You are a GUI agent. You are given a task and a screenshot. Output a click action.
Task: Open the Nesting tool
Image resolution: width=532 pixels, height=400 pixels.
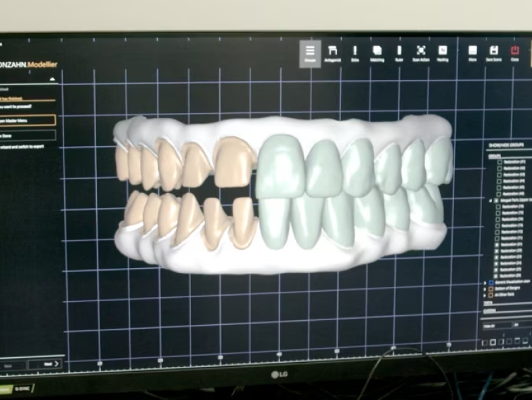442,53
